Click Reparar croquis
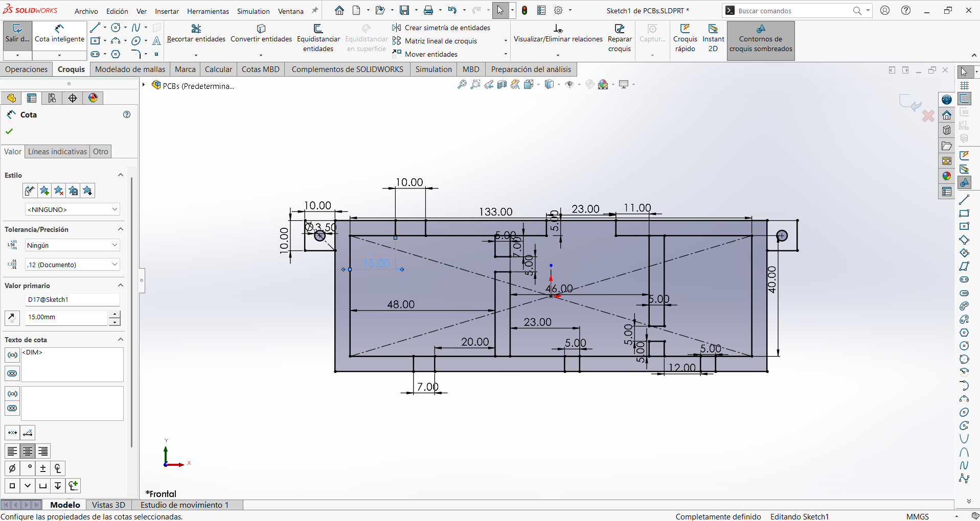Screen dimensions: 980x521 pyautogui.click(x=620, y=38)
